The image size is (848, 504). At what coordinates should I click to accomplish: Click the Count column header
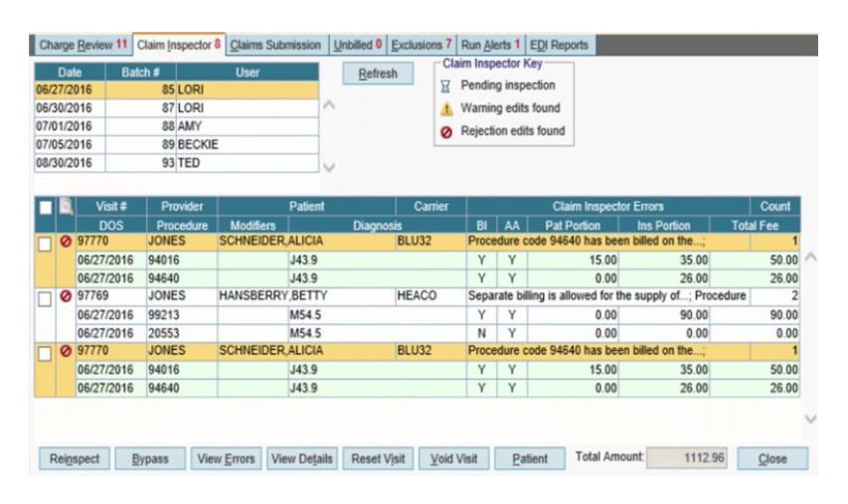[775, 207]
